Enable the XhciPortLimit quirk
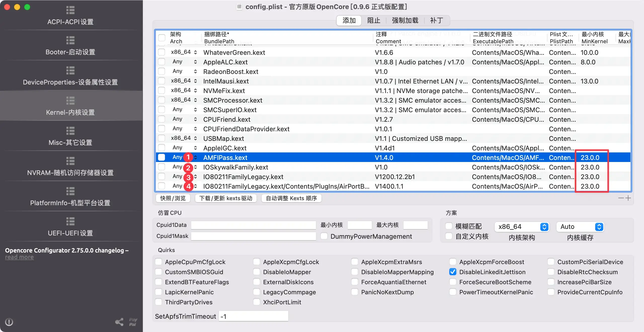Viewport: 644px width, 332px height. point(256,302)
